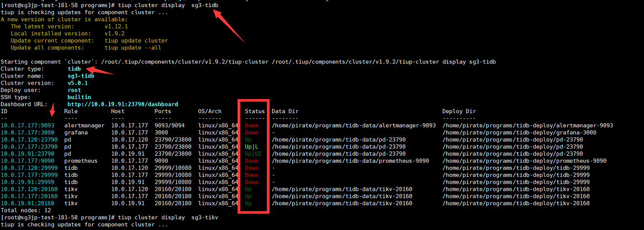This screenshot has height=230, width=644.
Task: Click the command 'tiup cluster display sg3-tikv'
Action: click(168, 217)
